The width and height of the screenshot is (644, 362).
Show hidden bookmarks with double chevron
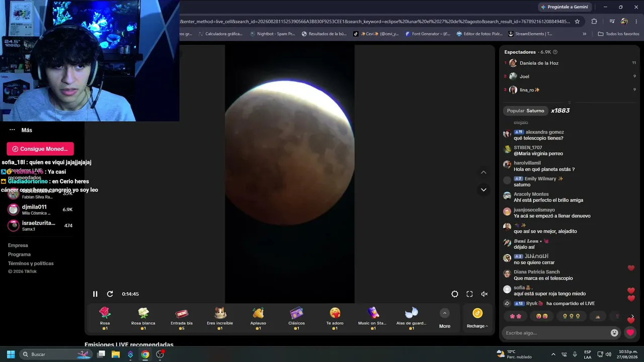[x=584, y=34]
